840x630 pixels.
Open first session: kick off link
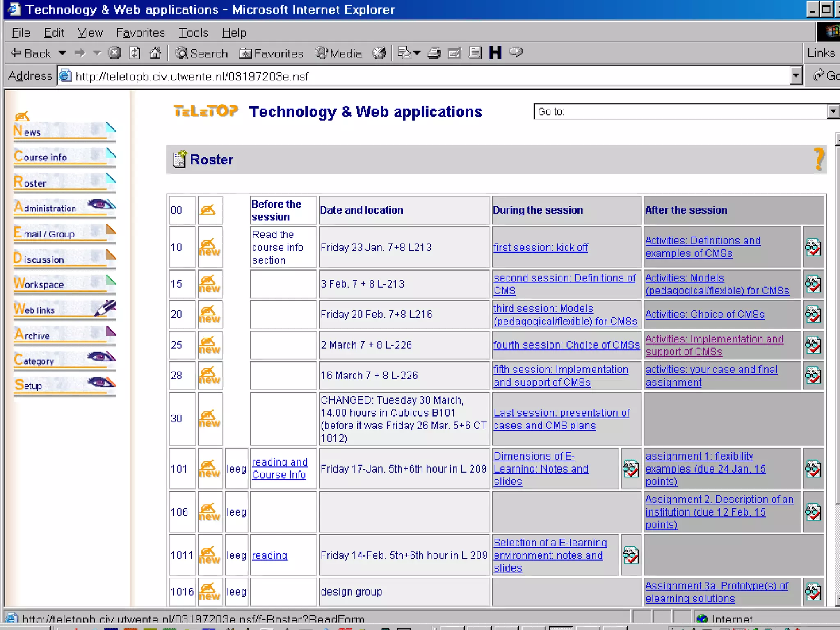click(x=540, y=247)
